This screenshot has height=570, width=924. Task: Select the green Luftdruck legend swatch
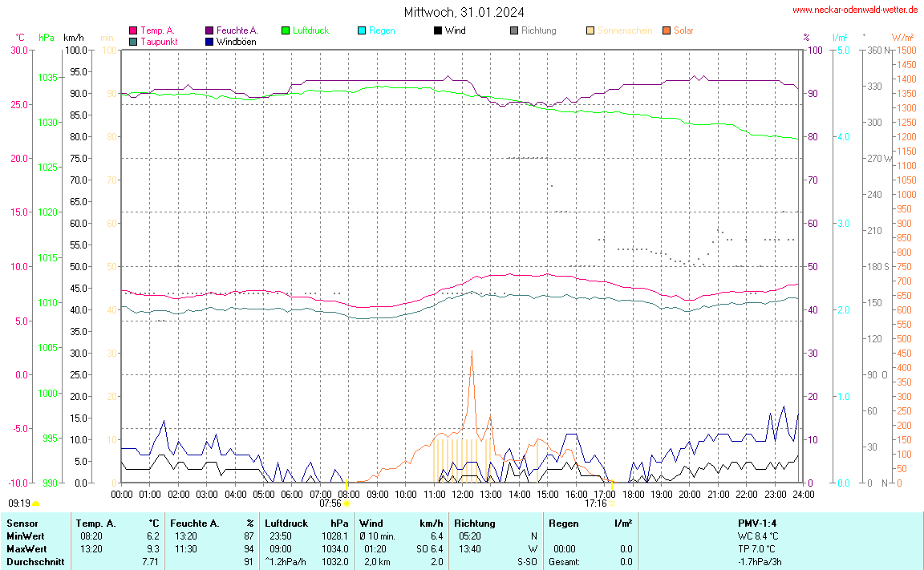286,30
